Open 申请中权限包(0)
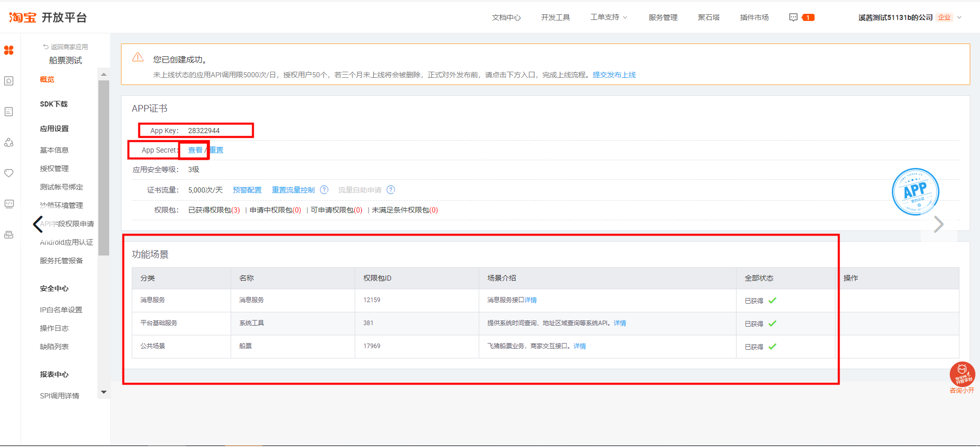 click(x=275, y=210)
